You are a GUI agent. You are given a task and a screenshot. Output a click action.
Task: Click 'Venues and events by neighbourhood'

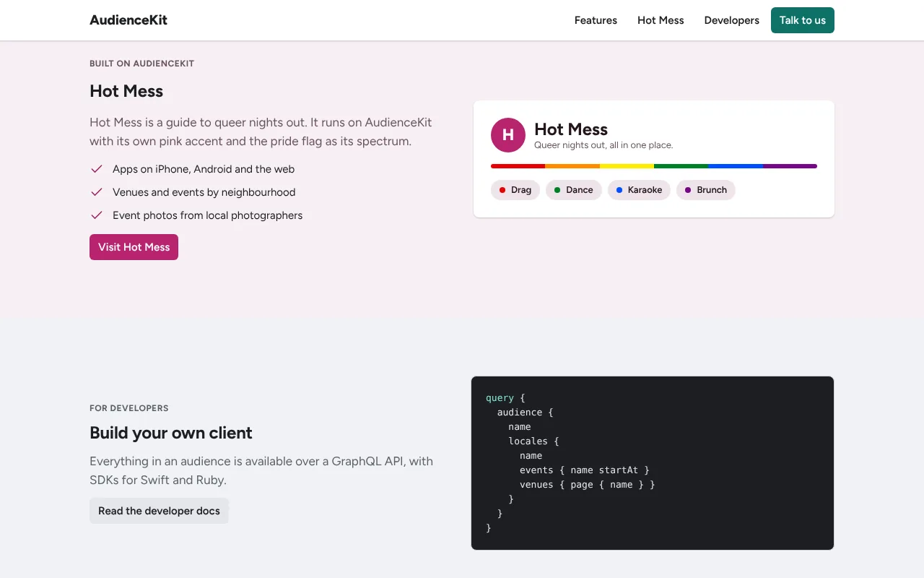[204, 192]
